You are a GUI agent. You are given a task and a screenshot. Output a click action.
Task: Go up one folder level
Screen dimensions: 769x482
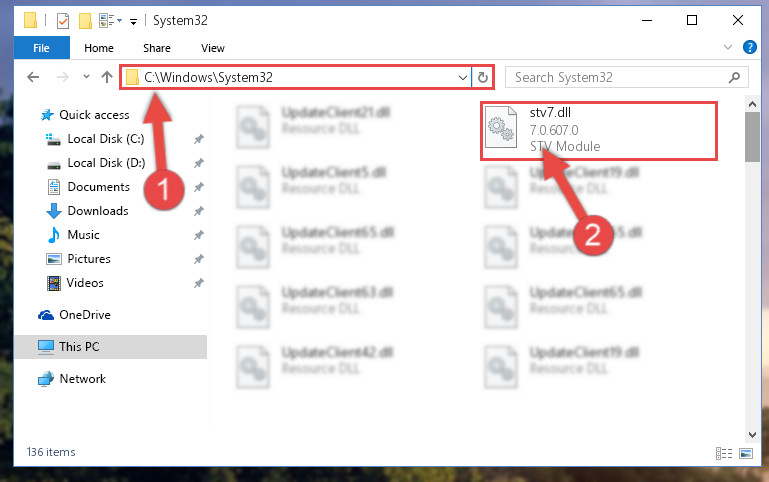click(107, 77)
